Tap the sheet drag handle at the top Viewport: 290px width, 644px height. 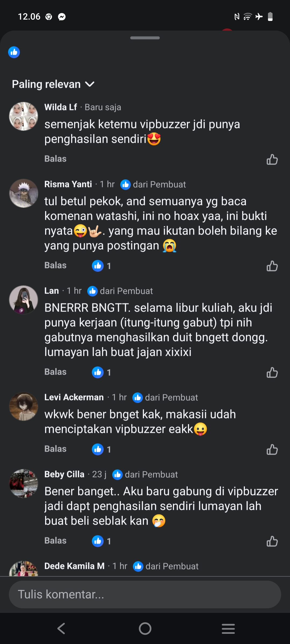point(145,38)
